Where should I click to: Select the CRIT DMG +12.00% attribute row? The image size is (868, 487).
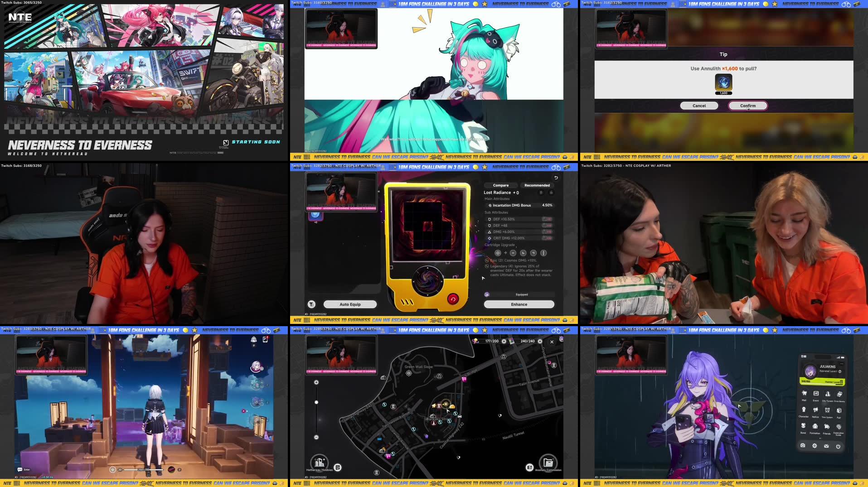click(519, 238)
